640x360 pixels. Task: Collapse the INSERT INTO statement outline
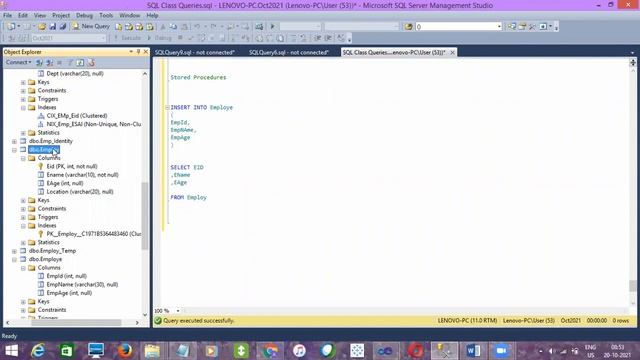tap(167, 107)
